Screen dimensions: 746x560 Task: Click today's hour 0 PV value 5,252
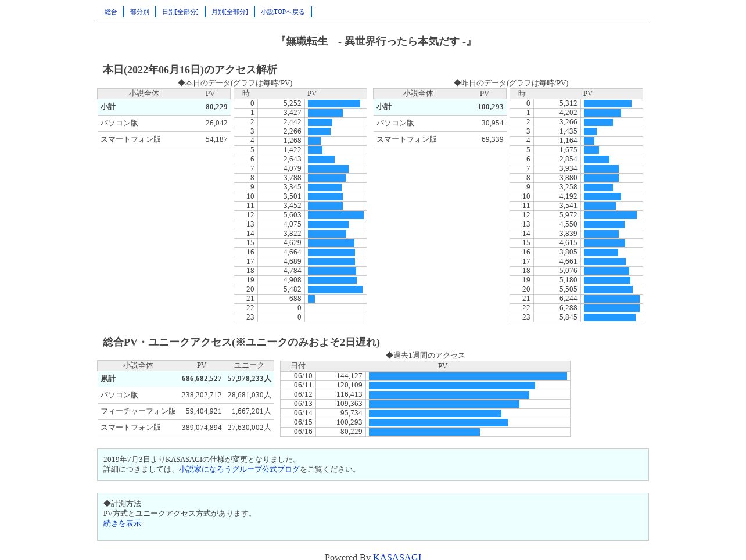coord(292,103)
